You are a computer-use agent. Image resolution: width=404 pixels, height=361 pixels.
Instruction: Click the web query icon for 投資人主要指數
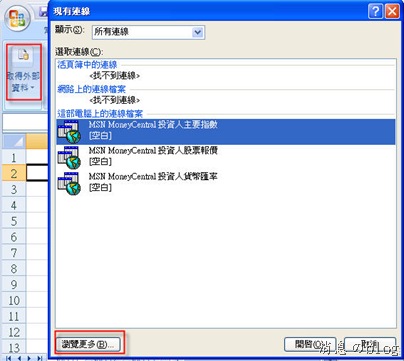tap(69, 132)
